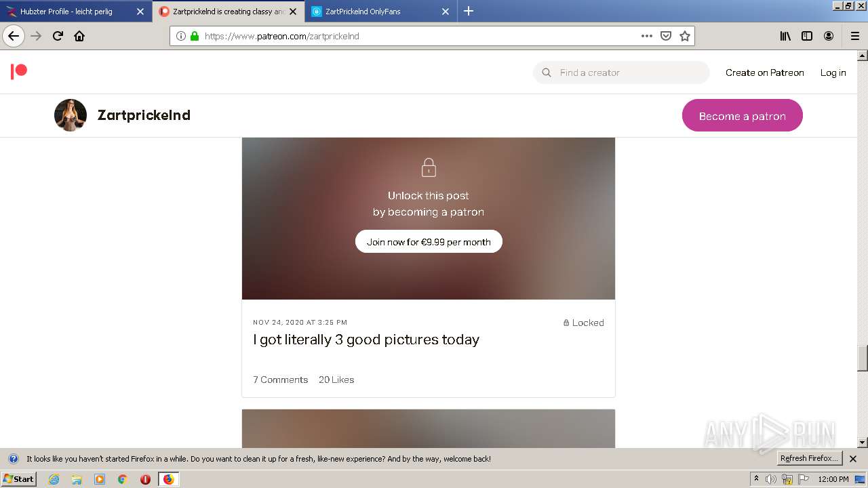Click the search magnifier icon

click(x=547, y=73)
